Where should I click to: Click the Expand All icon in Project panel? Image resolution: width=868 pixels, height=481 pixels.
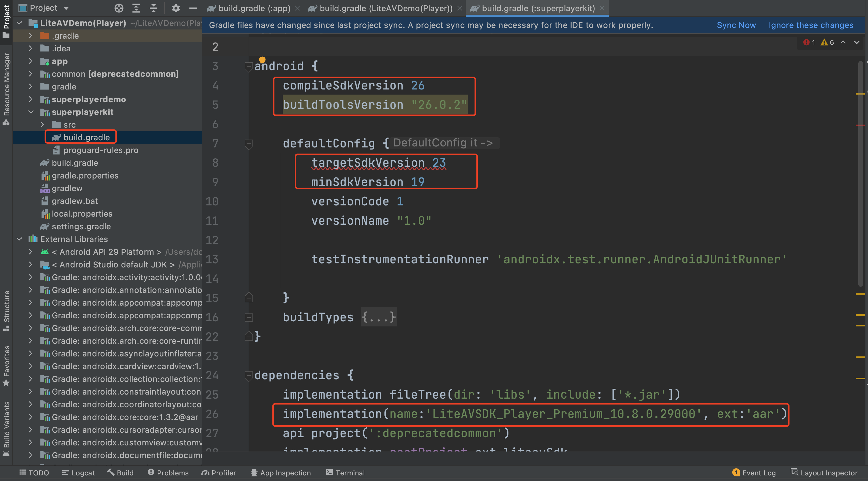[136, 8]
